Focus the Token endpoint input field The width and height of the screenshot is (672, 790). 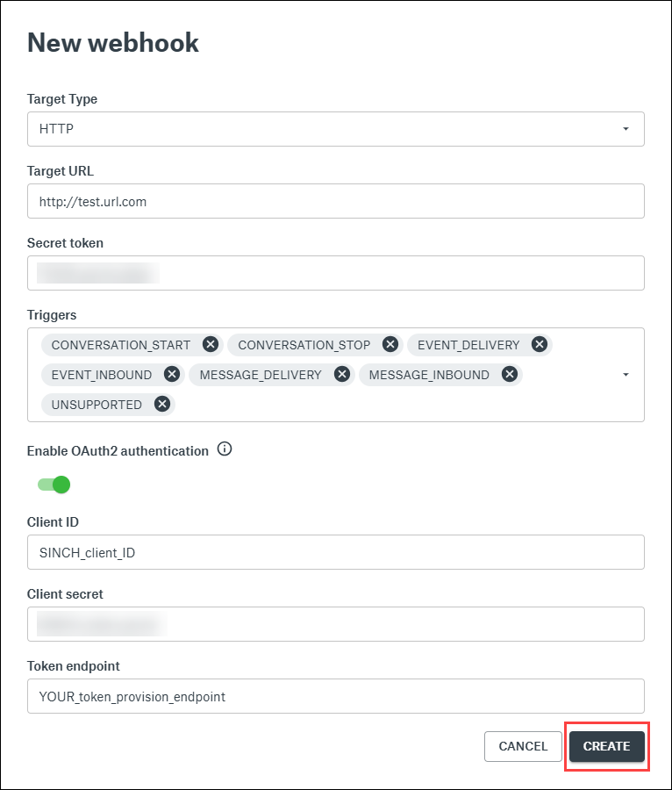(x=336, y=696)
